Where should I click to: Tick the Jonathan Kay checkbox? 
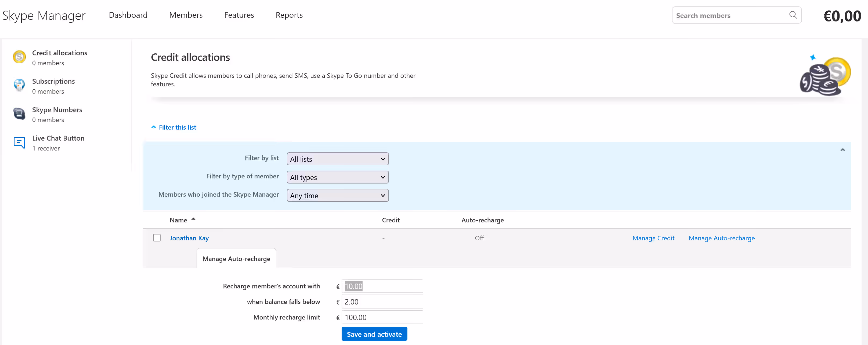click(x=157, y=238)
